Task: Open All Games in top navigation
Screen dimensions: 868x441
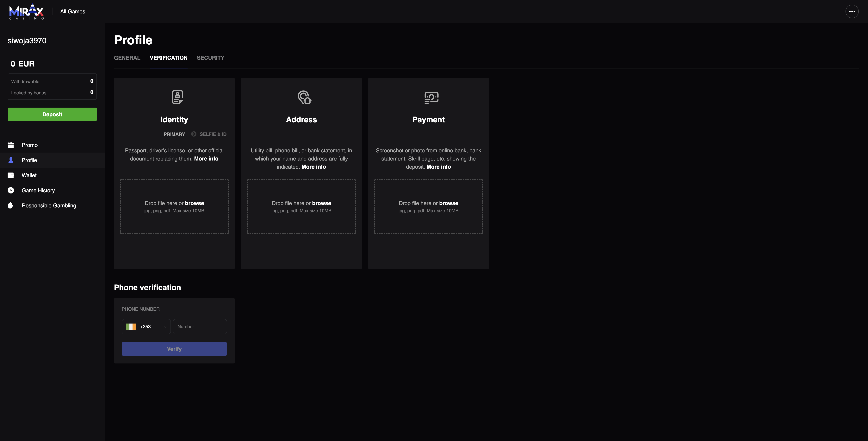Action: click(x=73, y=11)
